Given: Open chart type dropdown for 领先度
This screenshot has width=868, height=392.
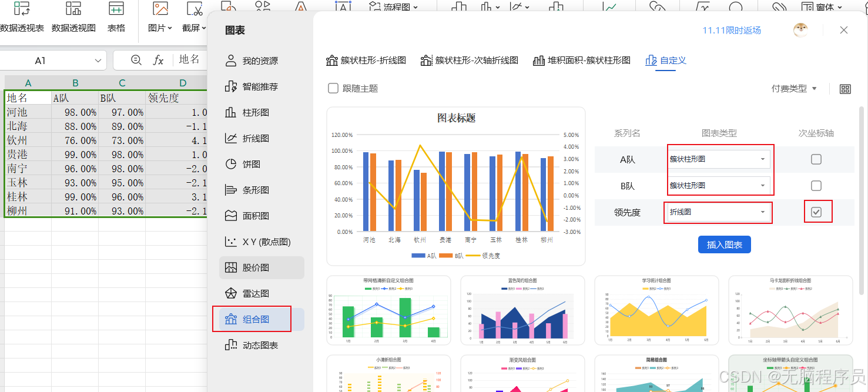Looking at the screenshot, I should pyautogui.click(x=718, y=212).
